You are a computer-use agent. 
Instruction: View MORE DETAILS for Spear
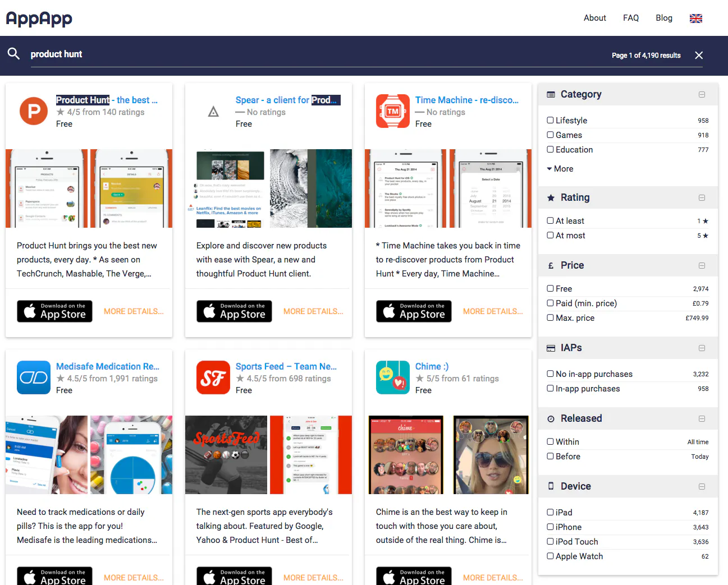tap(313, 311)
